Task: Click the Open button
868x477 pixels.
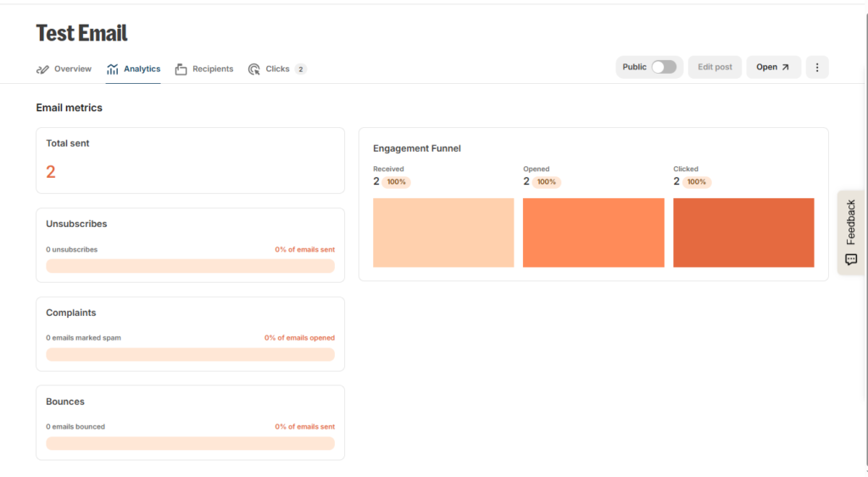Action: 773,68
